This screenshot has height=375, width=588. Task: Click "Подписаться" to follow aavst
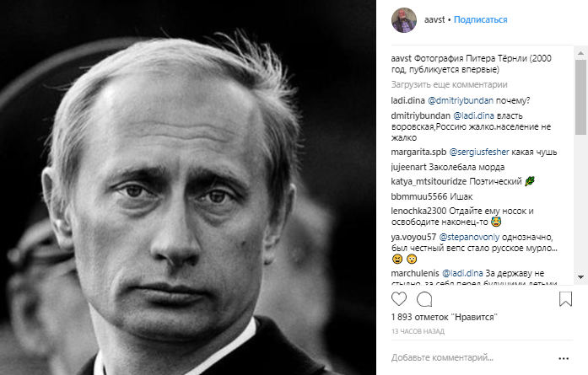481,19
